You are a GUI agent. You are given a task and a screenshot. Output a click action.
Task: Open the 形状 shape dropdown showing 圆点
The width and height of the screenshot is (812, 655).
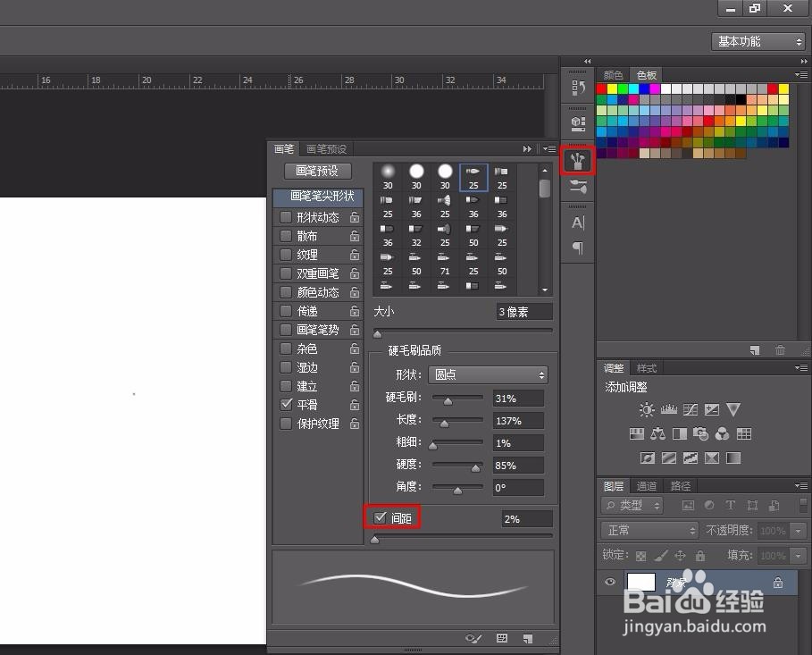click(x=488, y=374)
